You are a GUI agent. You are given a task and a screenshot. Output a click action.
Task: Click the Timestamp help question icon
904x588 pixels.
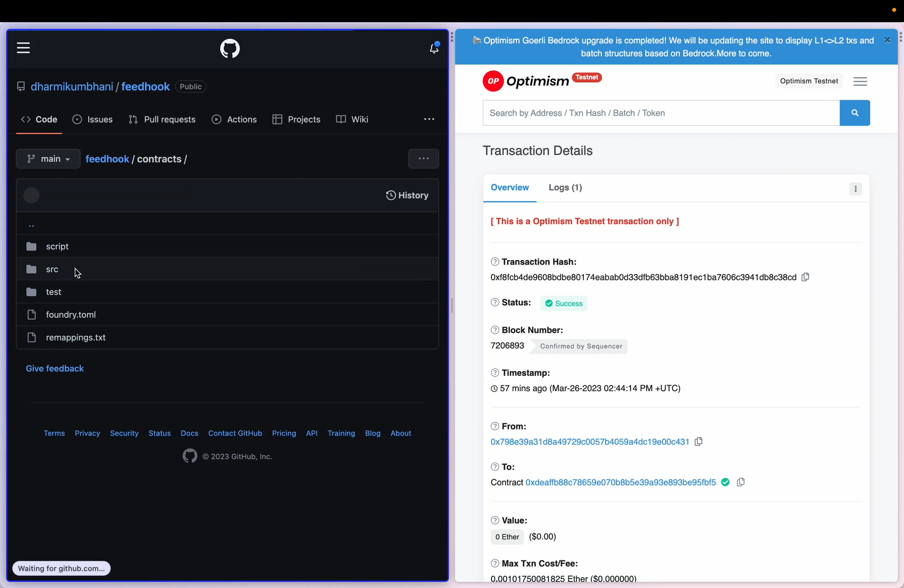coord(495,373)
